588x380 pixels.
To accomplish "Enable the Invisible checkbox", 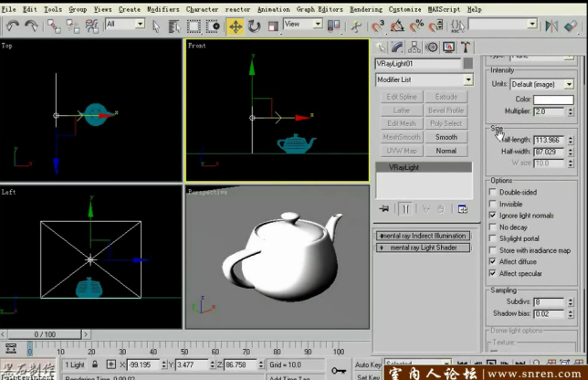I will point(493,204).
